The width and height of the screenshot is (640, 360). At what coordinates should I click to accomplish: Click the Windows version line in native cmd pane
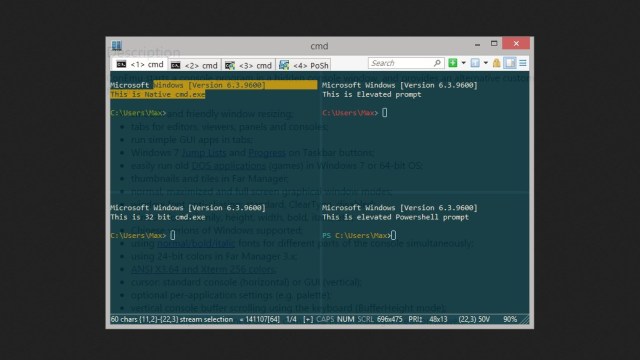(188, 85)
